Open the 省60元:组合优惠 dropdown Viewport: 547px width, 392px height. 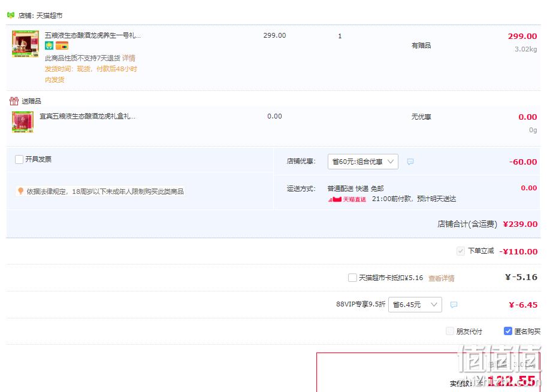(363, 162)
